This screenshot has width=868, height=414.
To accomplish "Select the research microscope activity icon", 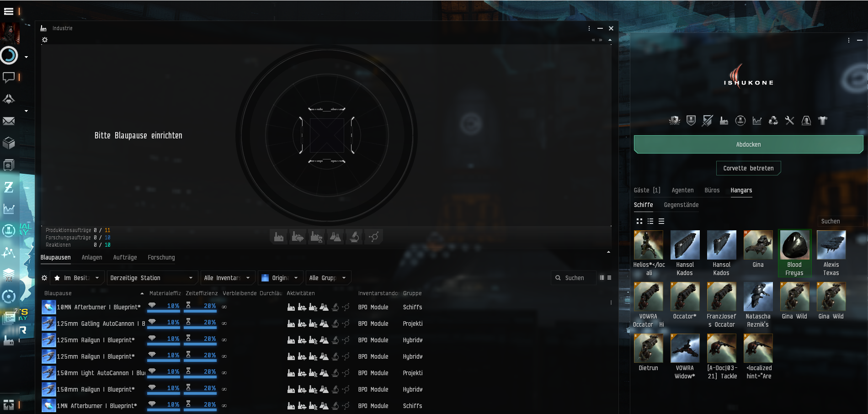I will pyautogui.click(x=354, y=237).
